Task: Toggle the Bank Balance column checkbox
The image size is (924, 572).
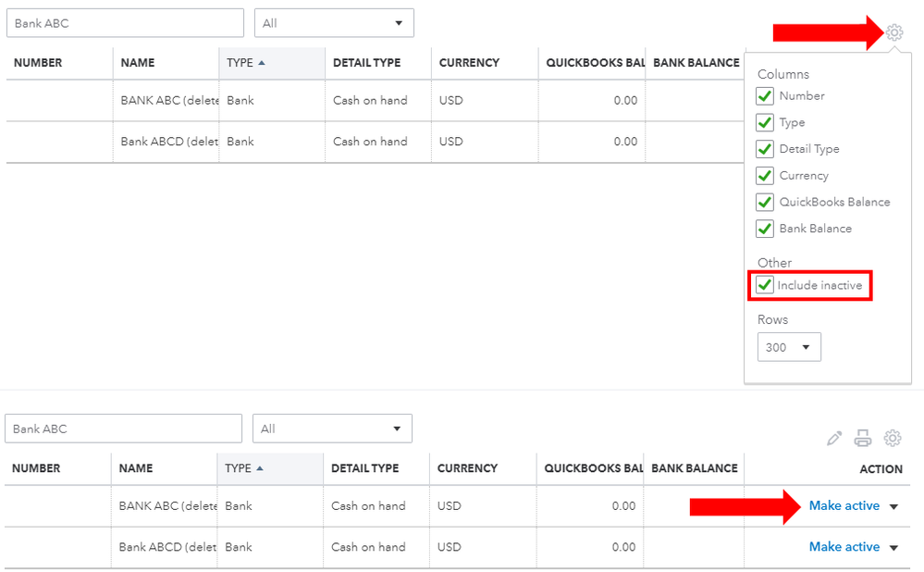Action: click(764, 229)
